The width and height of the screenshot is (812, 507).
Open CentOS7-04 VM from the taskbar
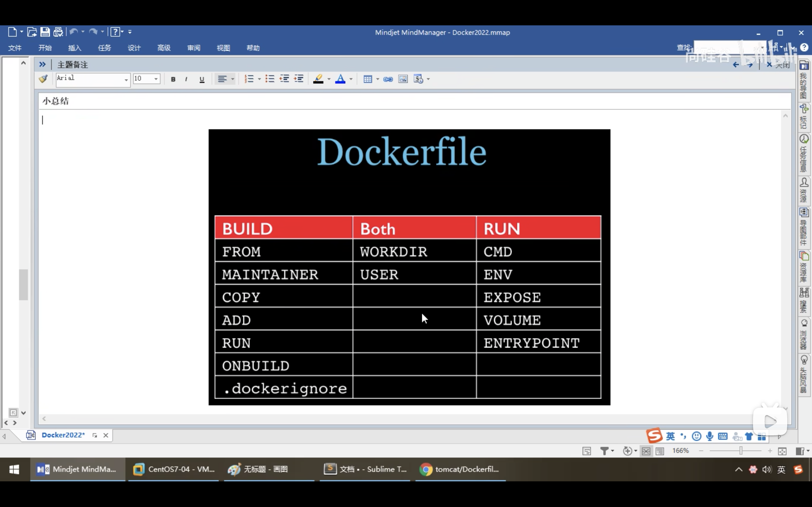pos(174,469)
